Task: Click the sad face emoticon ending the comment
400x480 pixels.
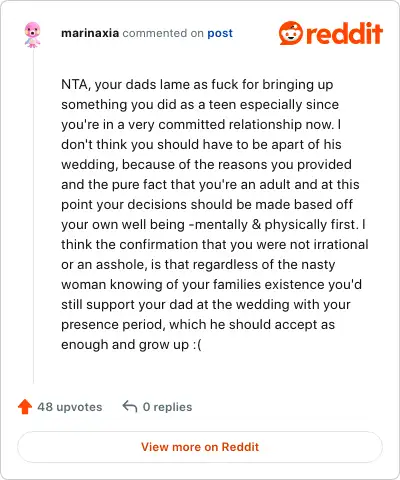Action: 197,344
